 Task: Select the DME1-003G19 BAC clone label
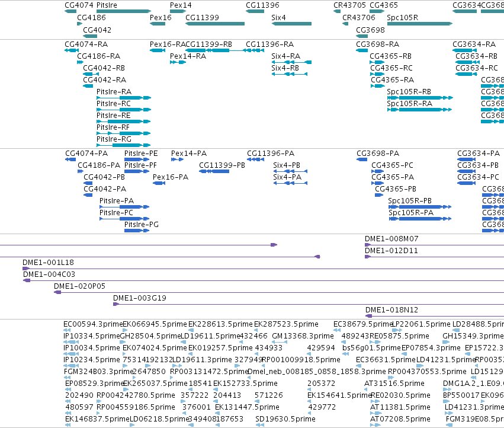(140, 298)
